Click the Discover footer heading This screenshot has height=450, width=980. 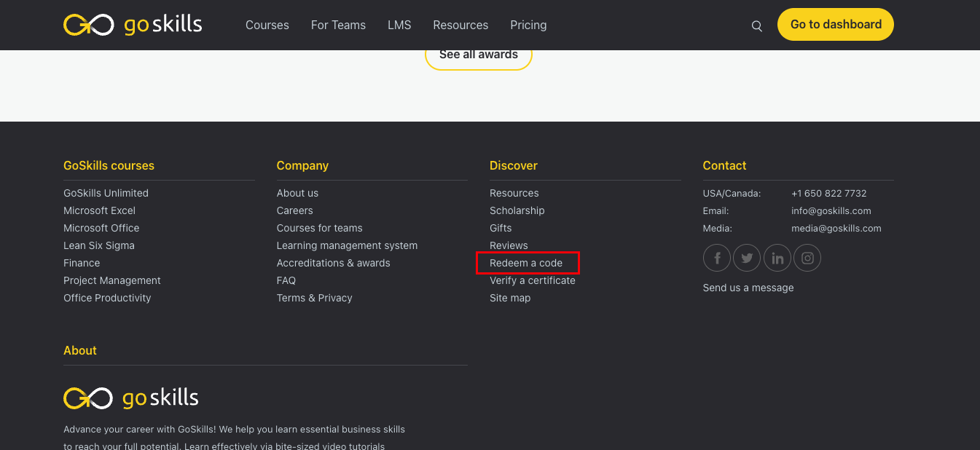(514, 165)
